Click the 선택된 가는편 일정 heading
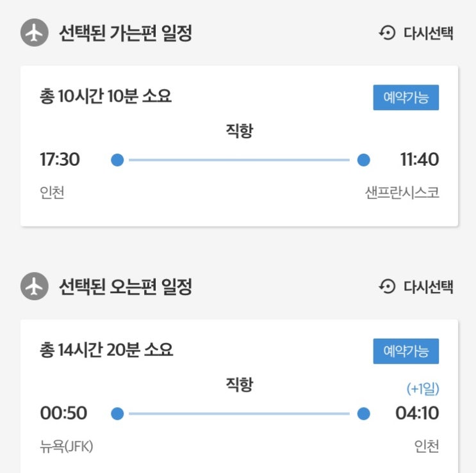The image size is (476, 473). [126, 33]
